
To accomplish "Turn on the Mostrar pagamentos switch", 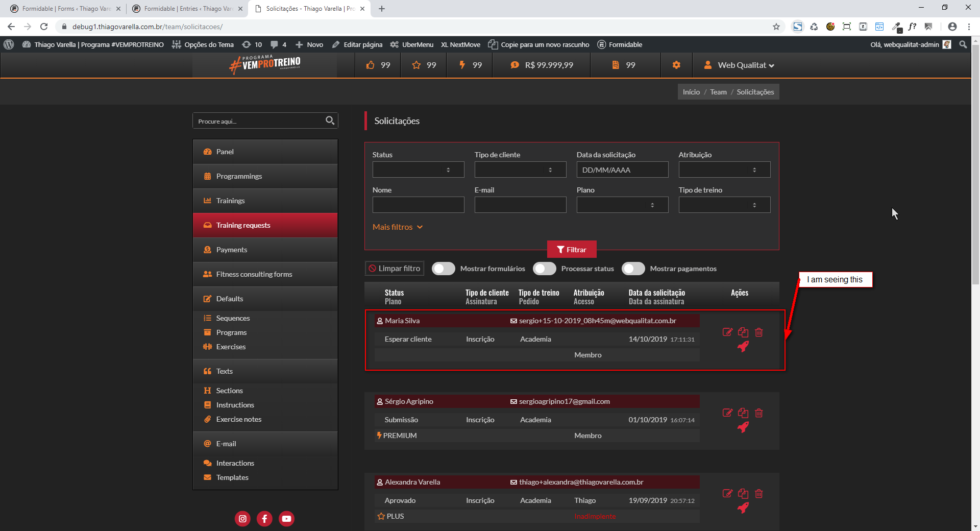I will [x=633, y=269].
